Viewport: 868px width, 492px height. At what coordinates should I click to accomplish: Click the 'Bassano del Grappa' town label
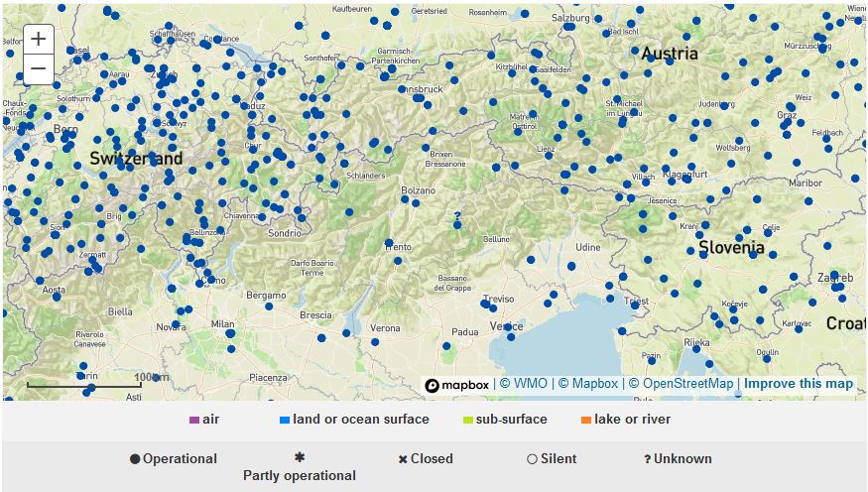[452, 284]
